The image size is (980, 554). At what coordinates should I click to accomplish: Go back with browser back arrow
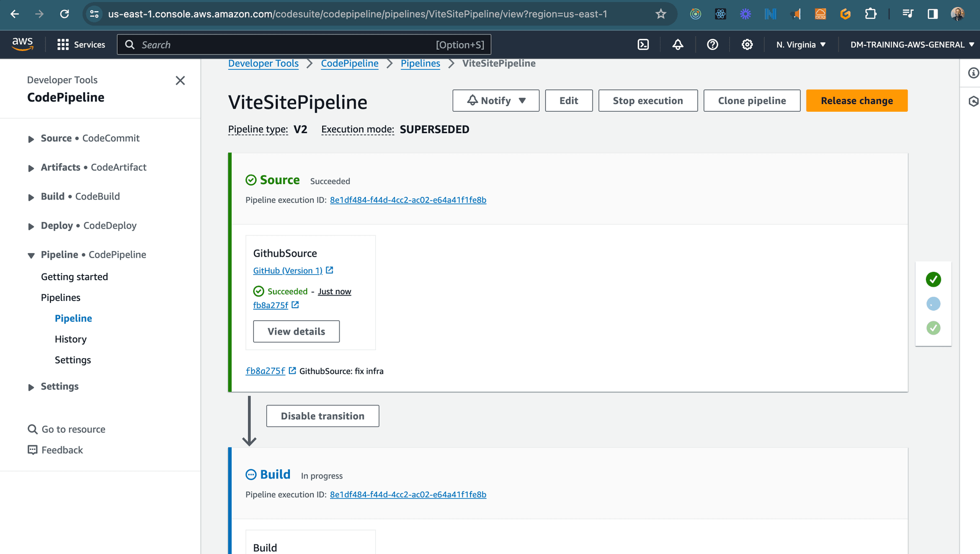pyautogui.click(x=15, y=14)
